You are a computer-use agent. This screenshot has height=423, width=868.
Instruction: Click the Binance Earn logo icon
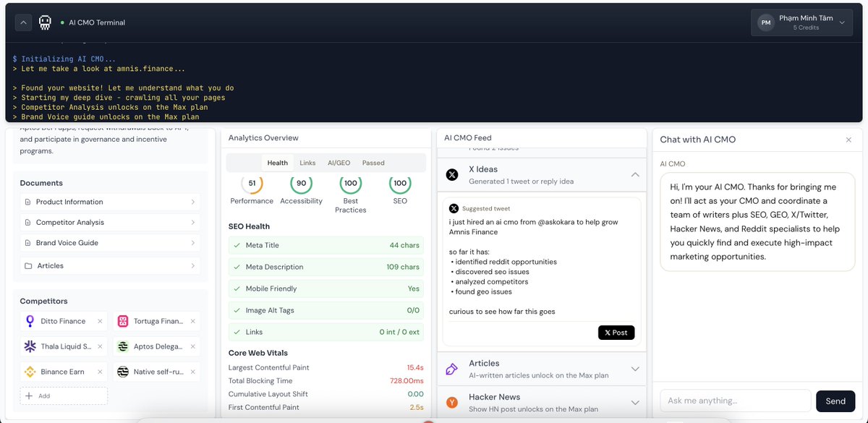pos(30,372)
